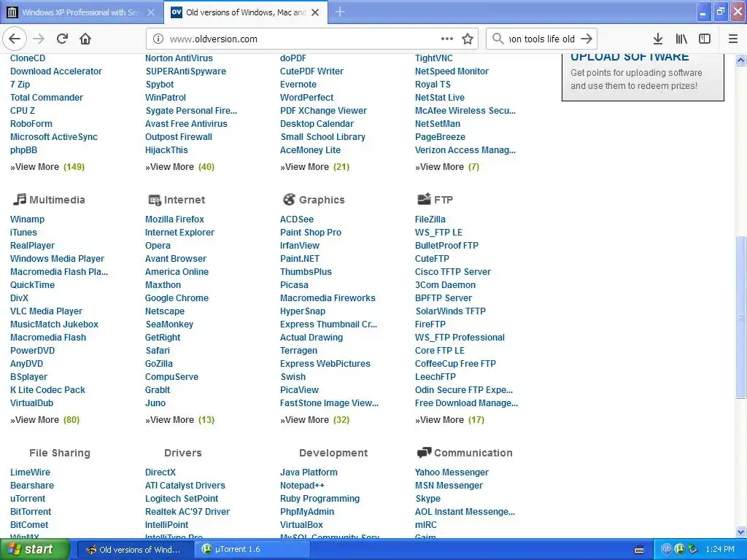This screenshot has width=747, height=560.
Task: Go back to the previous page
Action: pyautogui.click(x=15, y=39)
